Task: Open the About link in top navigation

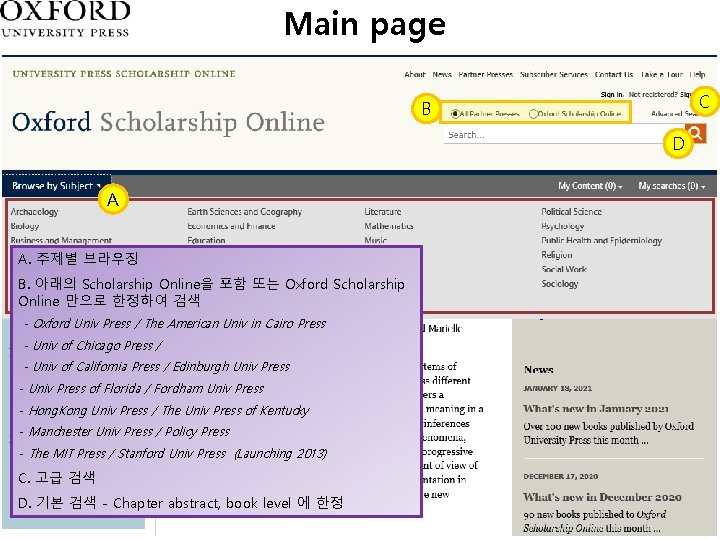Action: [415, 74]
